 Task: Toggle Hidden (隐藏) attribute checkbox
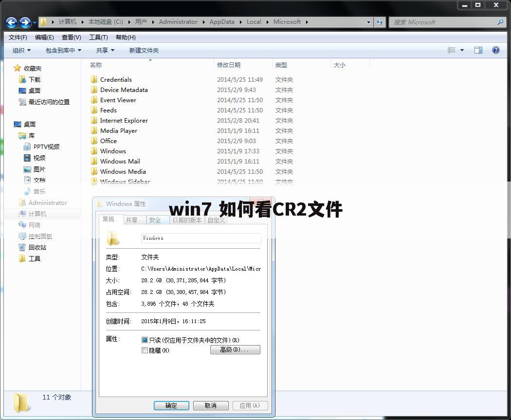[x=145, y=350]
